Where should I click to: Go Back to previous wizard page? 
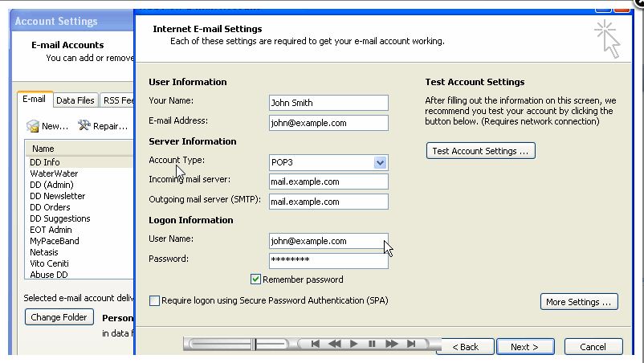coord(466,347)
